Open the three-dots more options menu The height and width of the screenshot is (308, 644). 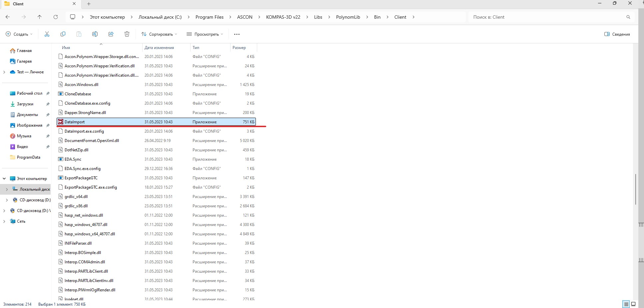click(237, 34)
